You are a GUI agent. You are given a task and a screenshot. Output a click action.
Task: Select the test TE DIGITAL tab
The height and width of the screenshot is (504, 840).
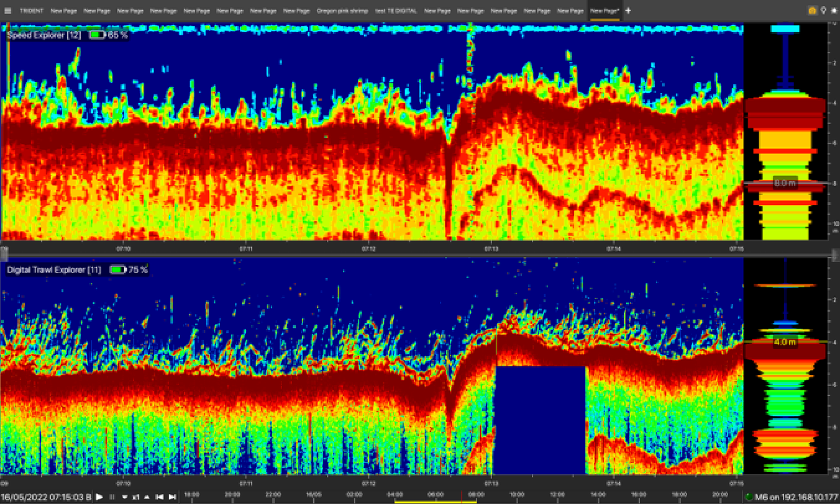396,10
